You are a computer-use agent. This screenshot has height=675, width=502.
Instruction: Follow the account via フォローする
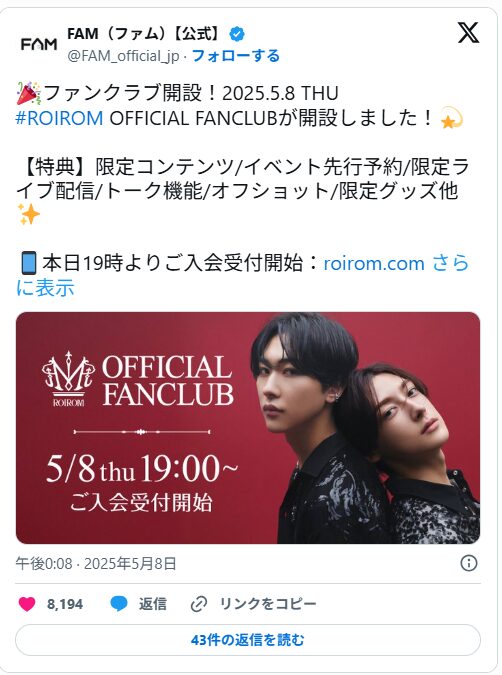click(x=236, y=56)
